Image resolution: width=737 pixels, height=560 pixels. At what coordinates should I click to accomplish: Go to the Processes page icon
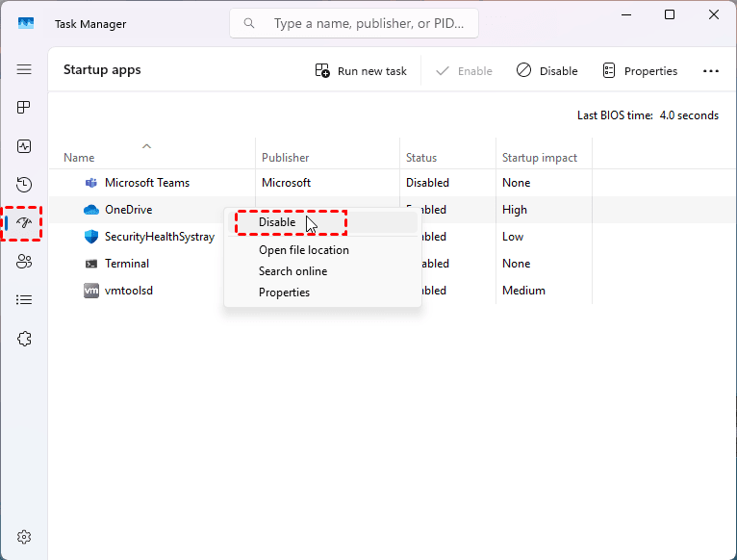click(x=24, y=108)
